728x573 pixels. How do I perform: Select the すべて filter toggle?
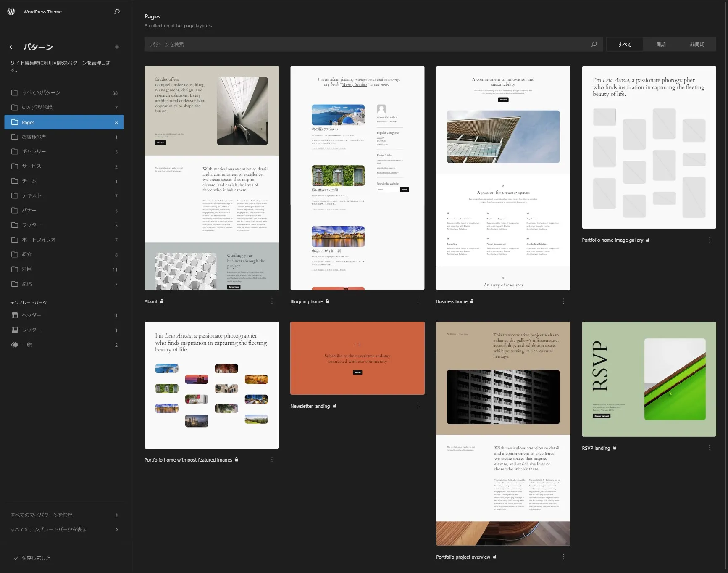click(624, 45)
